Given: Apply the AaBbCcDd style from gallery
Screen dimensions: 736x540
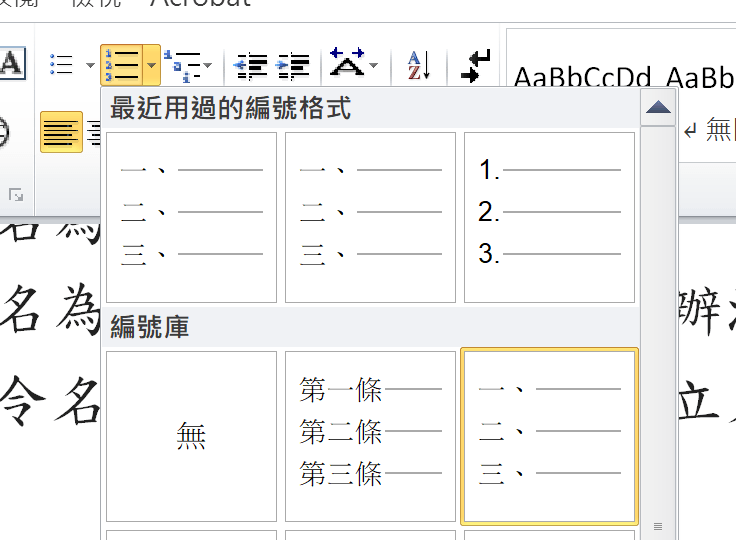Looking at the screenshot, I should 580,78.
